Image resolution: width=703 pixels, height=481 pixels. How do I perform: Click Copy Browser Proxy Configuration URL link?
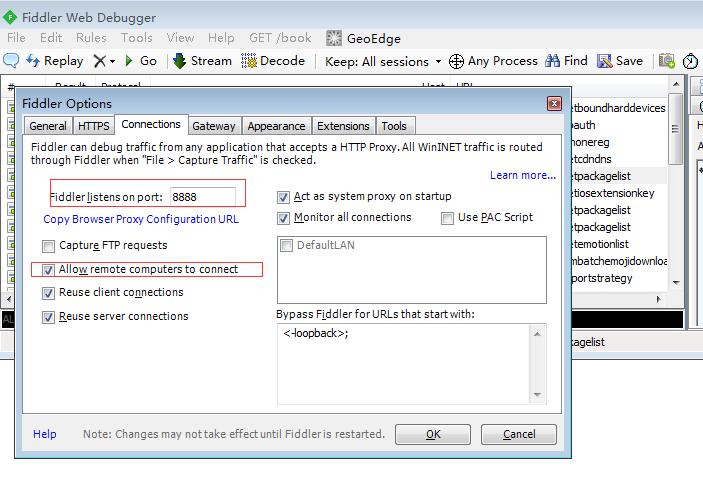(x=141, y=219)
